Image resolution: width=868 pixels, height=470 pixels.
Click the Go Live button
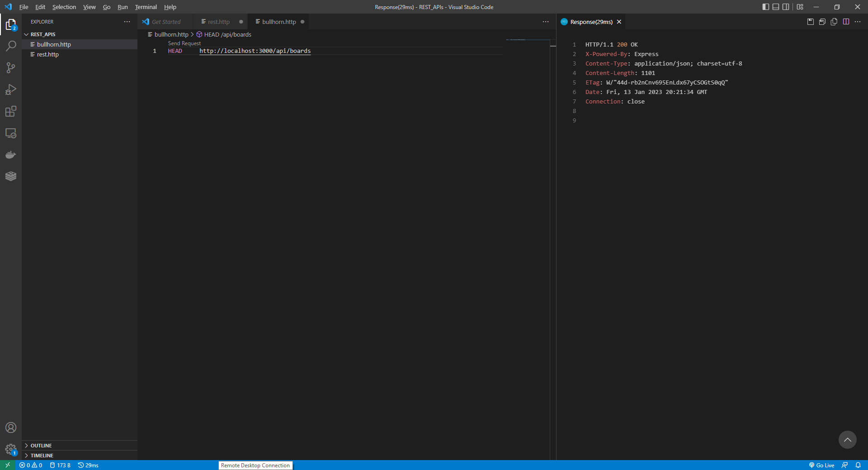pyautogui.click(x=821, y=465)
